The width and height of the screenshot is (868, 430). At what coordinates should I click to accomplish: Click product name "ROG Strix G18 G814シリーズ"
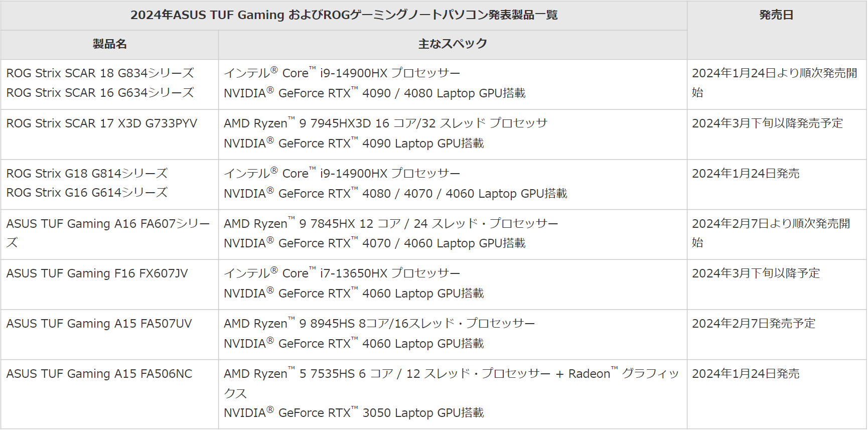point(87,174)
